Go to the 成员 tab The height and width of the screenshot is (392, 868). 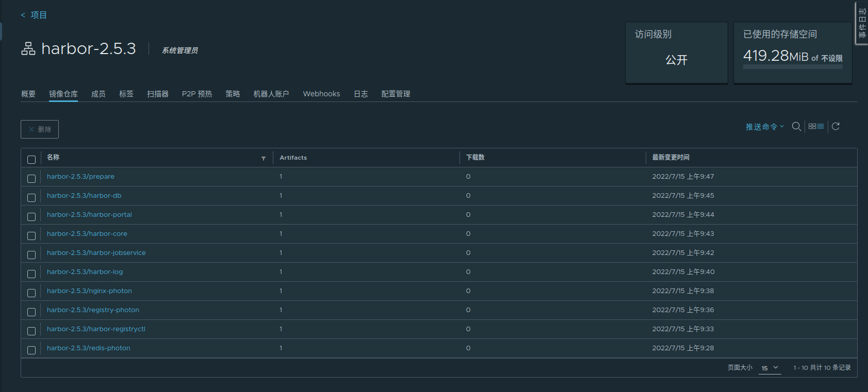99,94
